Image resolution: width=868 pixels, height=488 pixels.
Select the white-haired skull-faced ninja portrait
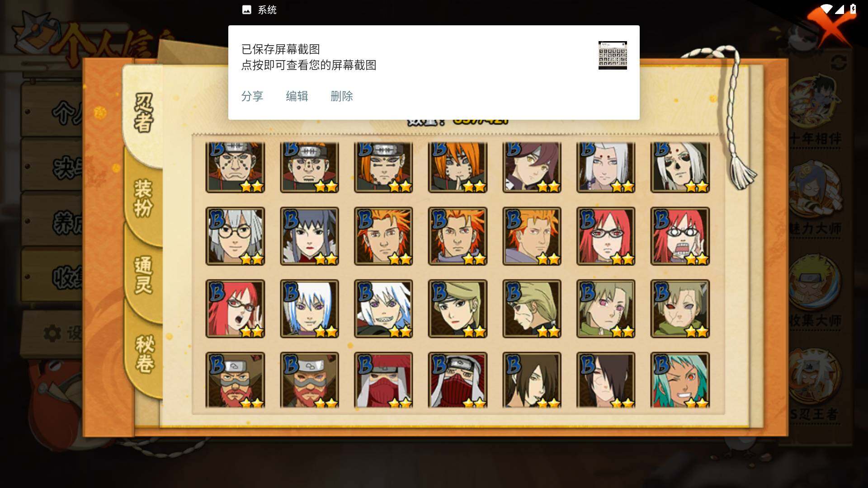[x=680, y=167]
